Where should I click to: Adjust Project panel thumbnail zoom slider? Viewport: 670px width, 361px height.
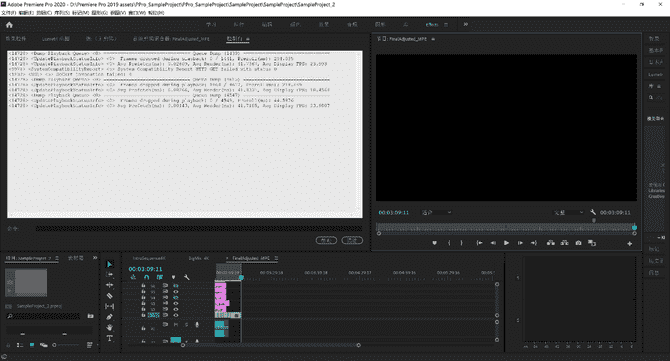(66, 345)
